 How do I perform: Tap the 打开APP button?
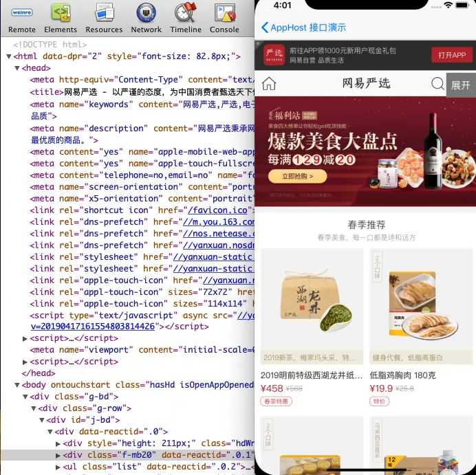click(x=452, y=55)
